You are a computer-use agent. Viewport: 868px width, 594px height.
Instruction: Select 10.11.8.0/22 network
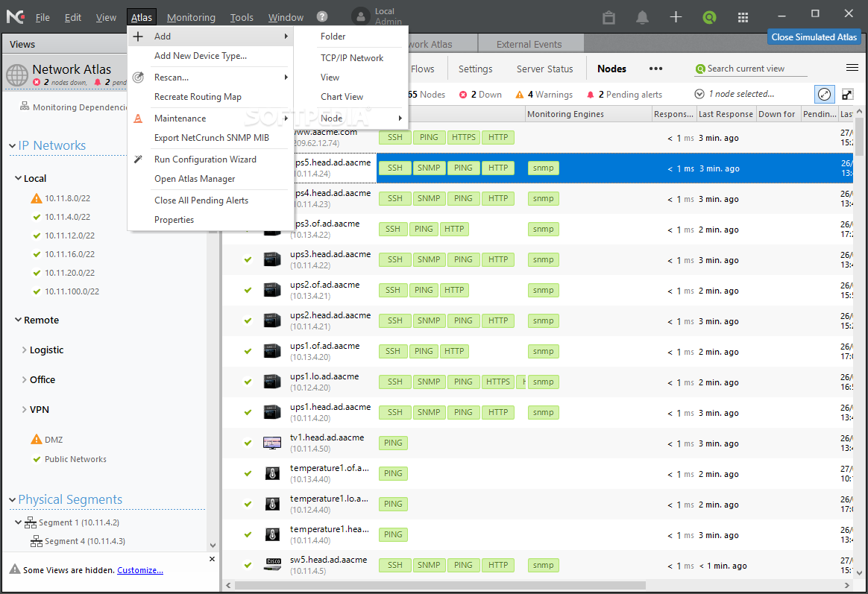tap(68, 198)
